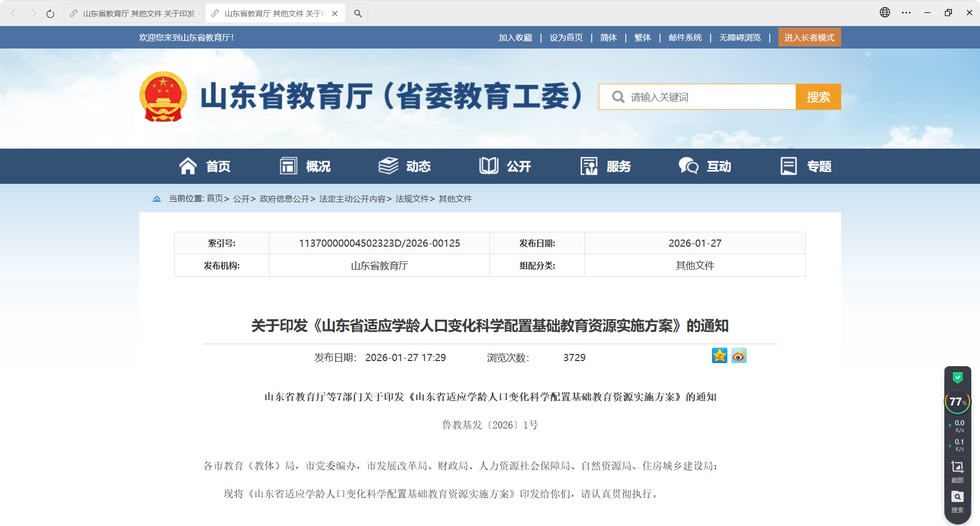Click the document number 鲁教基发〔2026〕1号
Screen dimensions: 980x526
[490, 425]
